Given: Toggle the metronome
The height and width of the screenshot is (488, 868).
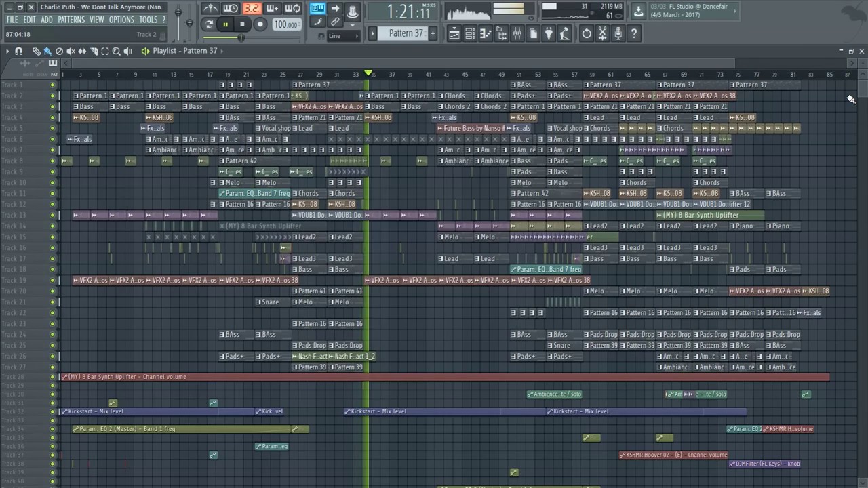Looking at the screenshot, I should [x=211, y=8].
